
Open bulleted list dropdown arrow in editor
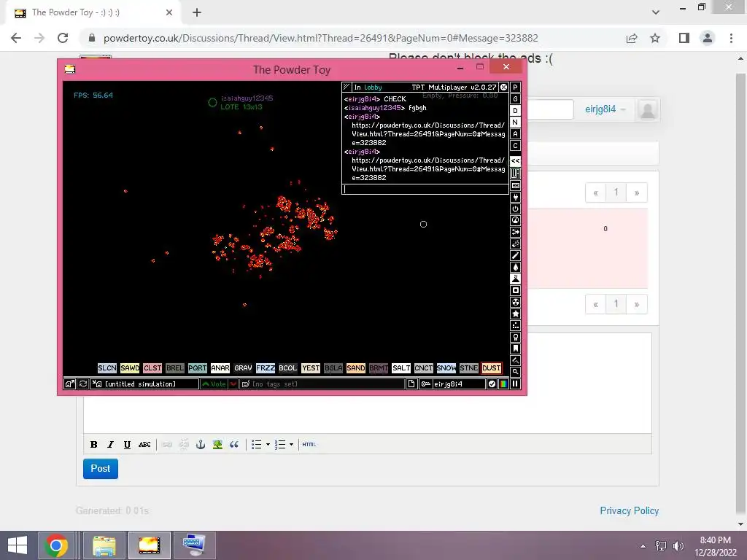click(268, 444)
